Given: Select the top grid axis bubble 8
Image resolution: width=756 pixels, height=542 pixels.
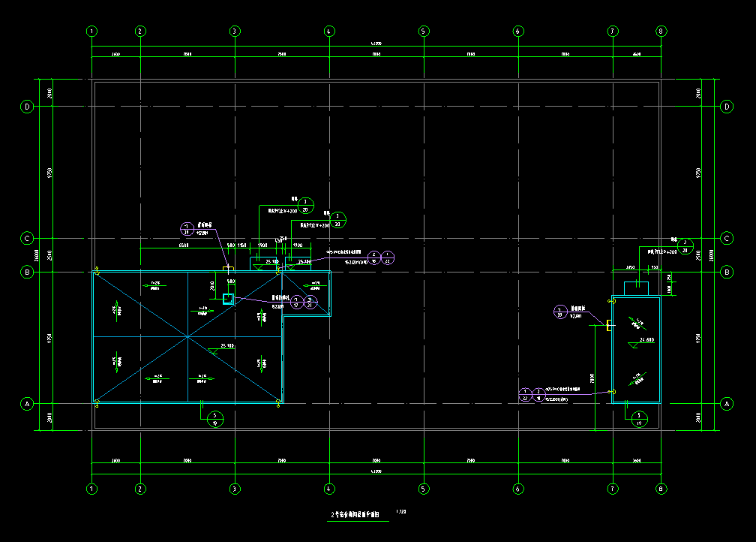Looking at the screenshot, I should pyautogui.click(x=661, y=32).
